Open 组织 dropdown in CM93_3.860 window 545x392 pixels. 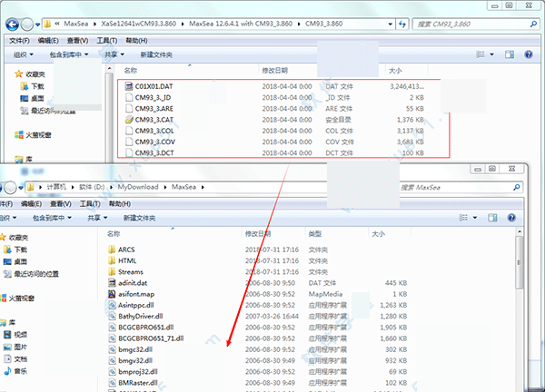[x=23, y=54]
